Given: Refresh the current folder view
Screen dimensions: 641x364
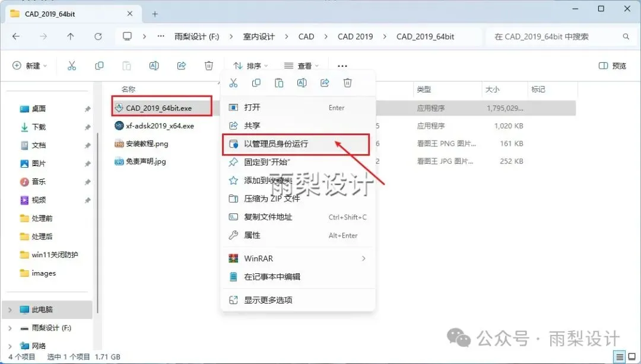Looking at the screenshot, I should pos(98,36).
